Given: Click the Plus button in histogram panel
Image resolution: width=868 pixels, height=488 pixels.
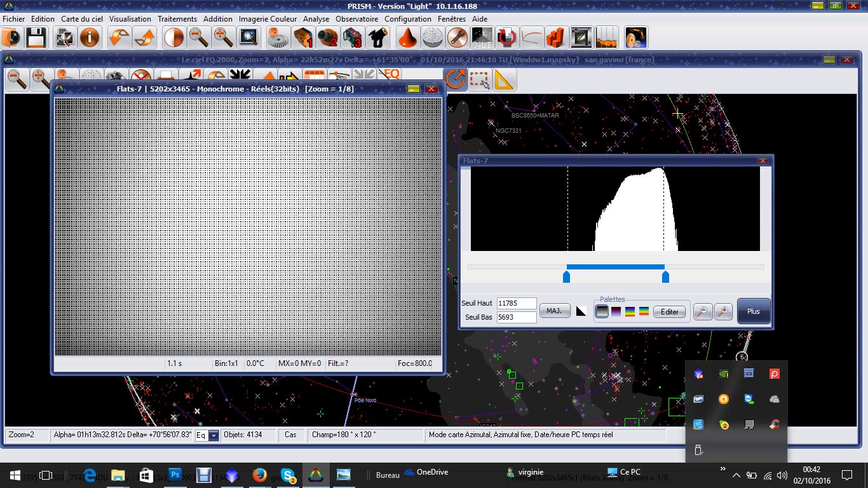Looking at the screenshot, I should [x=754, y=311].
